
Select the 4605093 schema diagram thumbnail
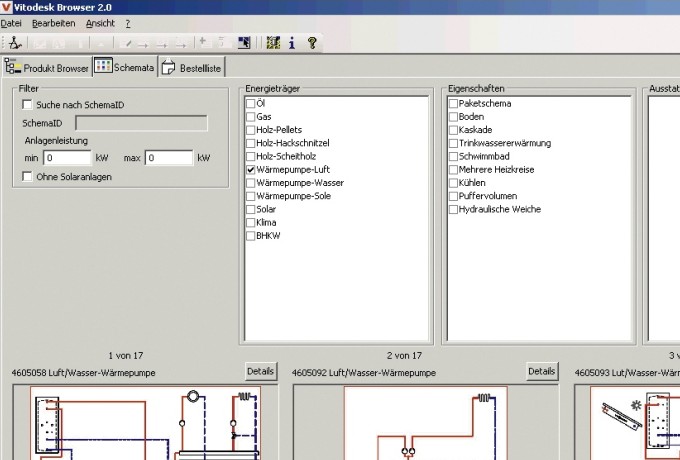[x=635, y=423]
